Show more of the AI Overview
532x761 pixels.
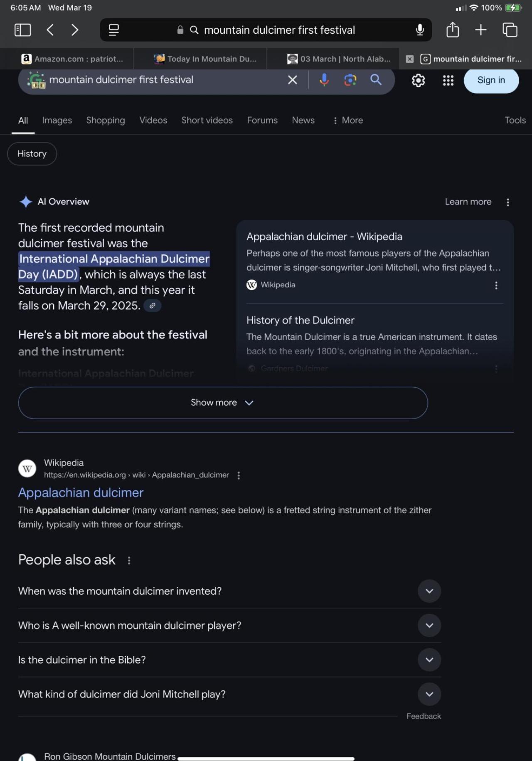(x=223, y=403)
